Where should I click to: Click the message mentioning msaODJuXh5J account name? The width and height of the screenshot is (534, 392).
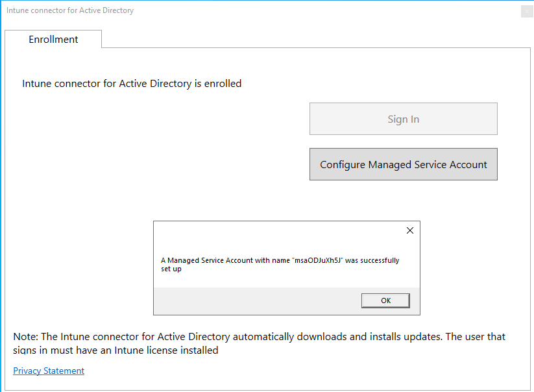tap(280, 265)
